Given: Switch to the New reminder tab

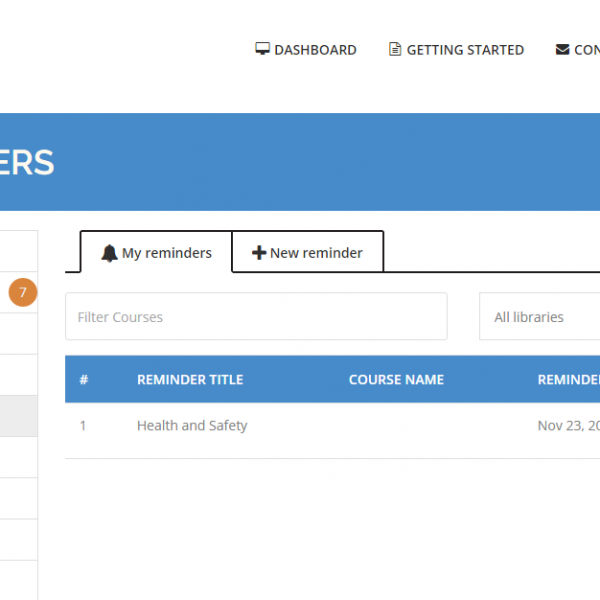Looking at the screenshot, I should point(308,253).
